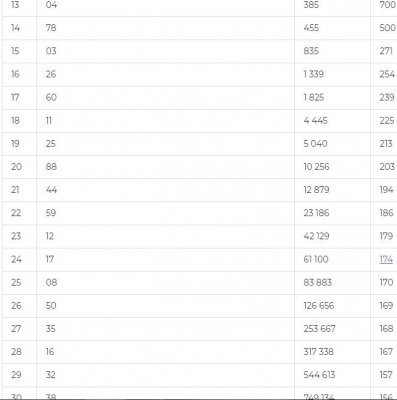
Task: Open the underlined 174 link
Action: click(x=386, y=259)
